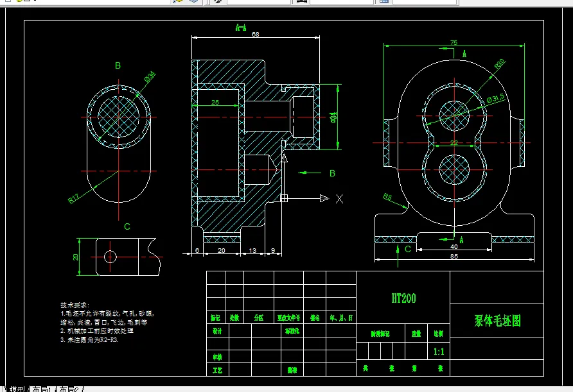Click the 1:1 scale value in title block
The height and width of the screenshot is (392, 573).
[x=439, y=352]
